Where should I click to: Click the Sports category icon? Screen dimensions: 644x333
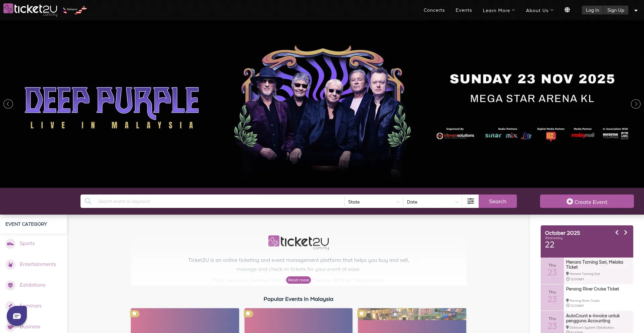click(10, 243)
